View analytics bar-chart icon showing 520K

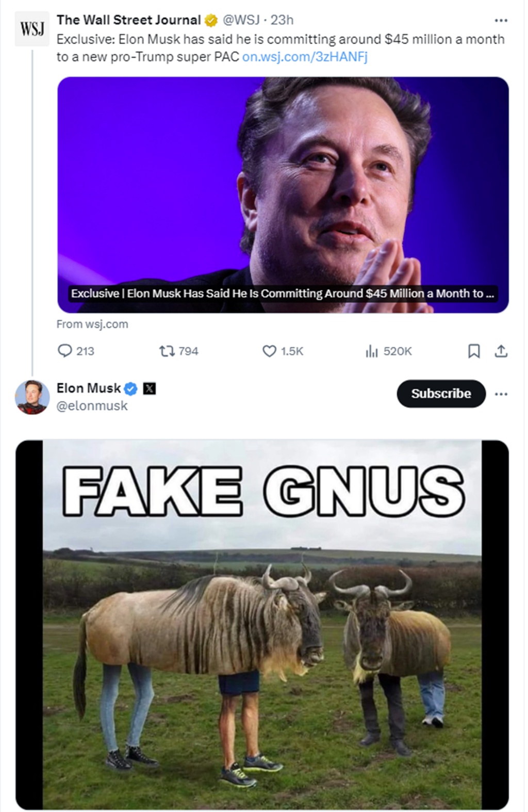[x=372, y=351]
